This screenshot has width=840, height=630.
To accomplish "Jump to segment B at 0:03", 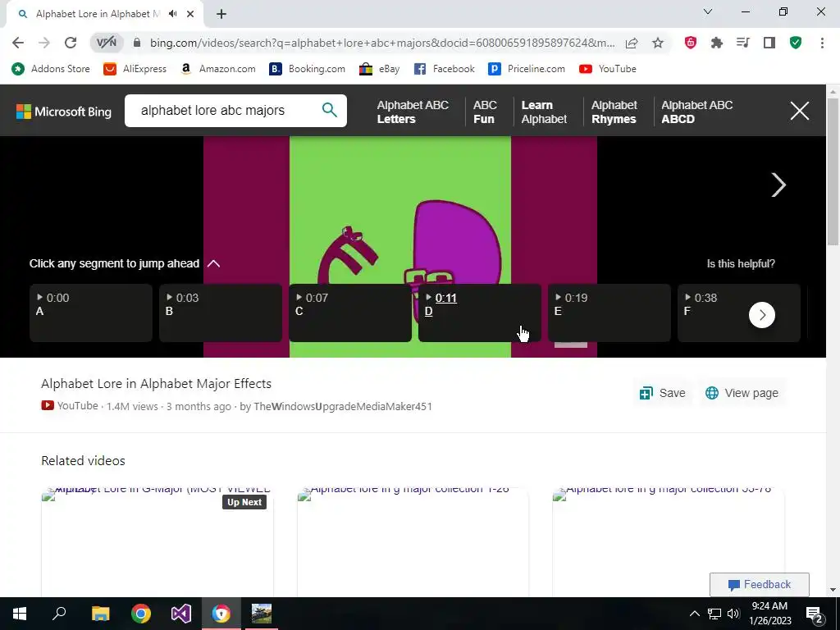I will tap(221, 313).
